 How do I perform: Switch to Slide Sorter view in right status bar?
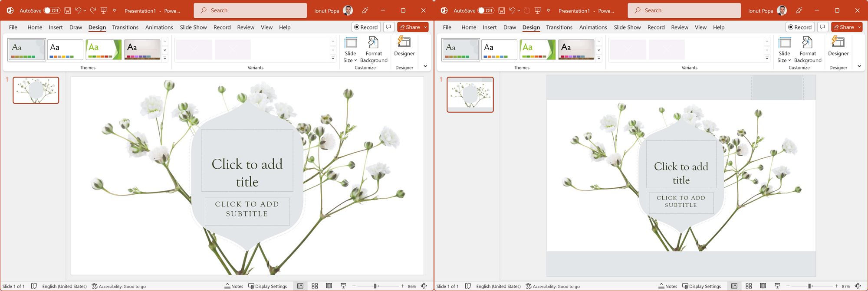point(749,286)
